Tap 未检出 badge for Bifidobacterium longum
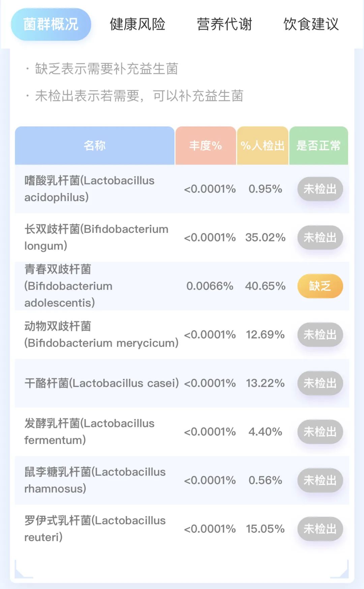Screen dimensions: 364x589 tap(320, 237)
